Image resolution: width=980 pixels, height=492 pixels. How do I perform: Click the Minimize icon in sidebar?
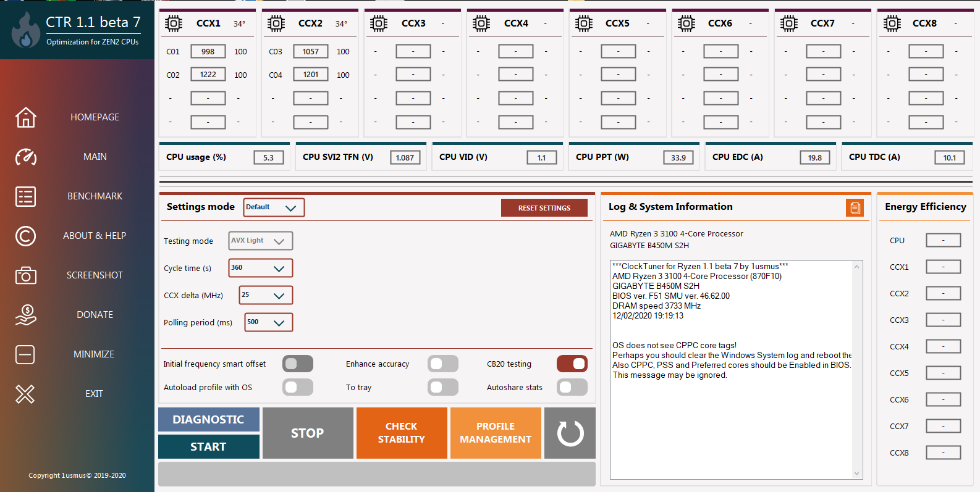25,354
